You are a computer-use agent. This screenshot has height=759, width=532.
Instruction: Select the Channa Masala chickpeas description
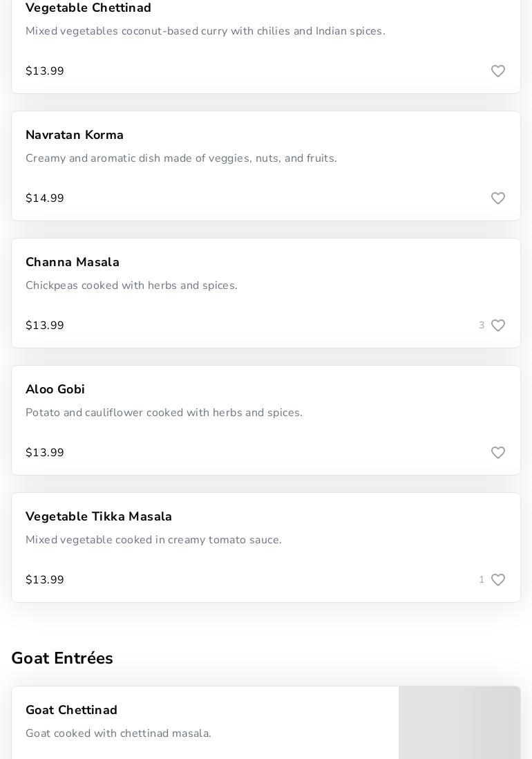pyautogui.click(x=131, y=285)
